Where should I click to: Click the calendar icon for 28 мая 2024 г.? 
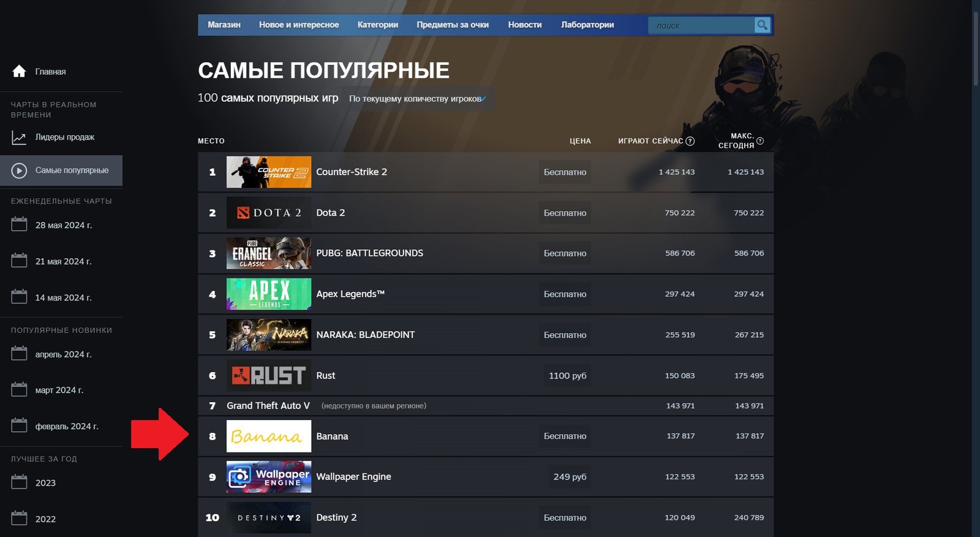(x=19, y=225)
